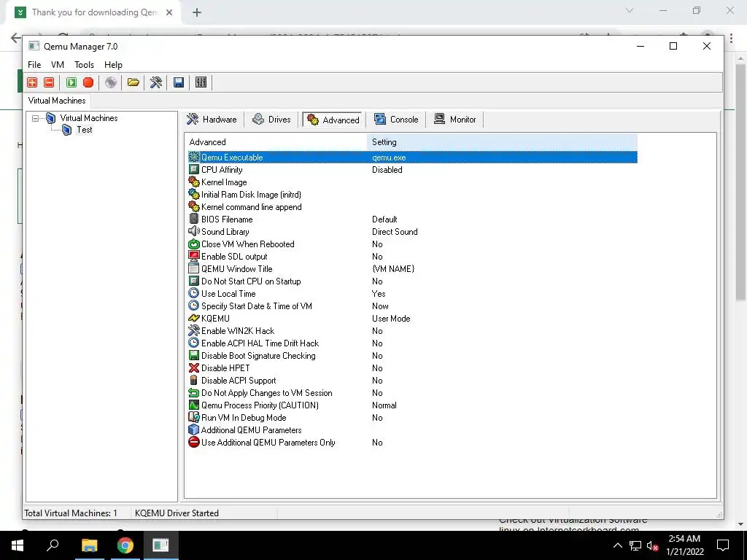This screenshot has height=560, width=747.
Task: Close the browser tab Thank you for downloading
Action: (x=169, y=12)
